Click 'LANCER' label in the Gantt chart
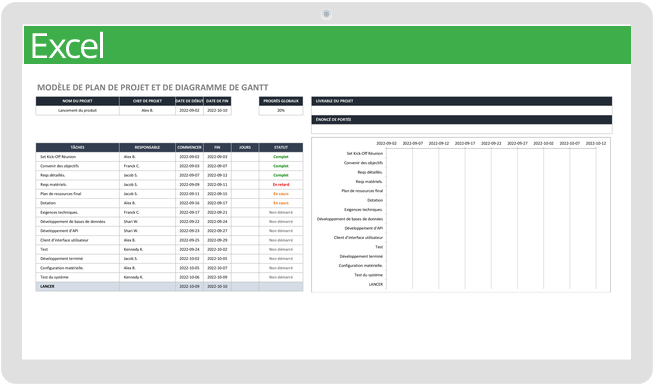Screen dimensions: 654x385 point(375,284)
